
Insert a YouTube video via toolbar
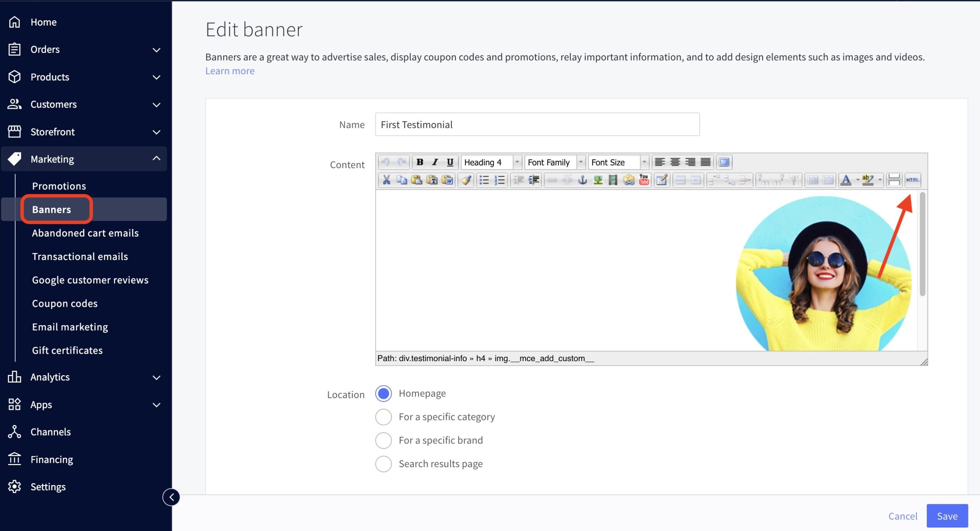coord(644,180)
